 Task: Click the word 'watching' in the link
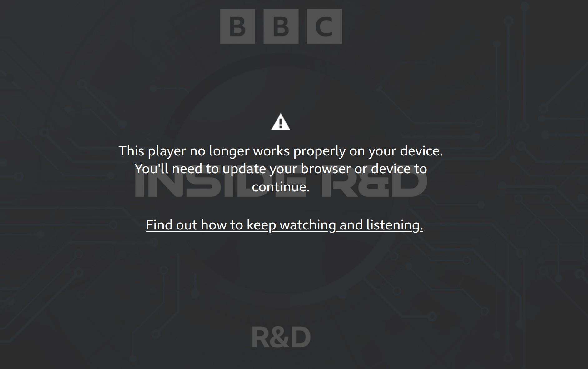308,225
